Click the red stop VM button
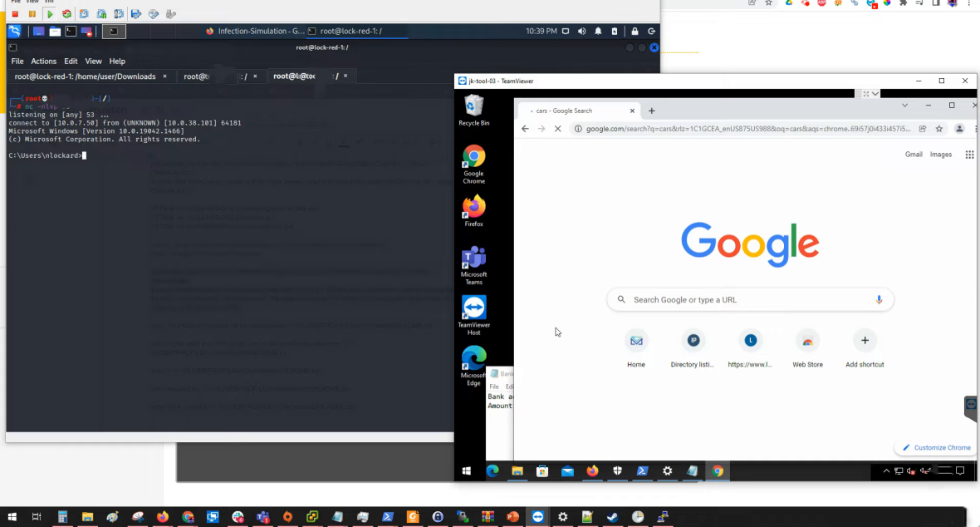This screenshot has width=980, height=527. click(x=15, y=14)
